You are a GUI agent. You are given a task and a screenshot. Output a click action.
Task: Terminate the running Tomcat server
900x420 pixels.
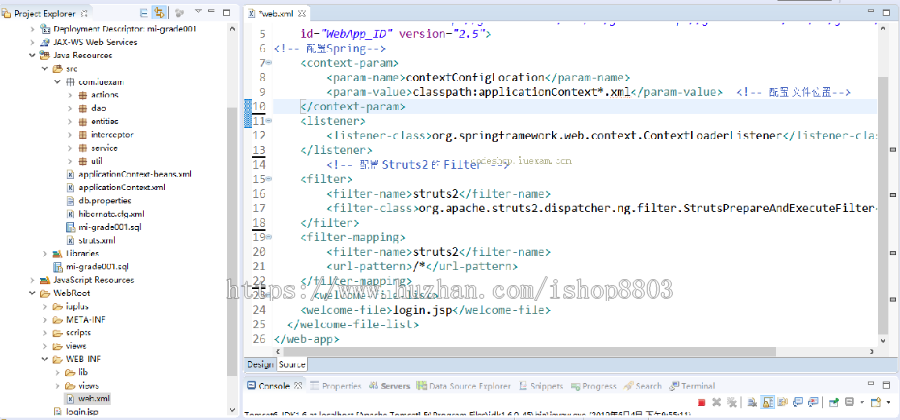701,402
